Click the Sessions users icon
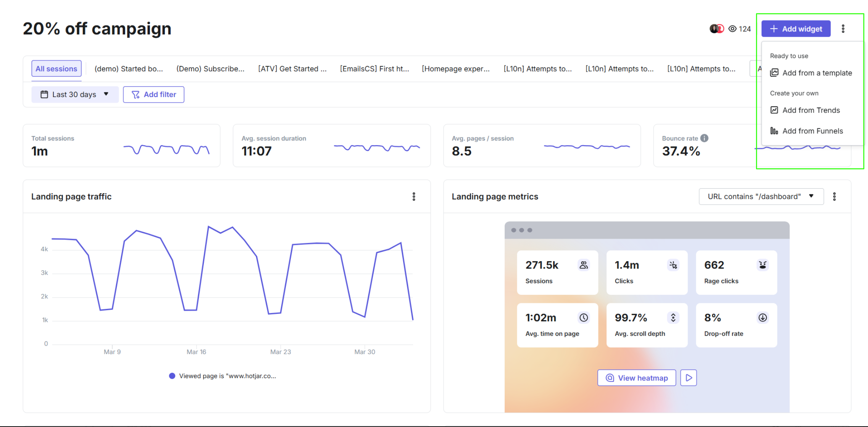Image resolution: width=868 pixels, height=427 pixels. [583, 265]
